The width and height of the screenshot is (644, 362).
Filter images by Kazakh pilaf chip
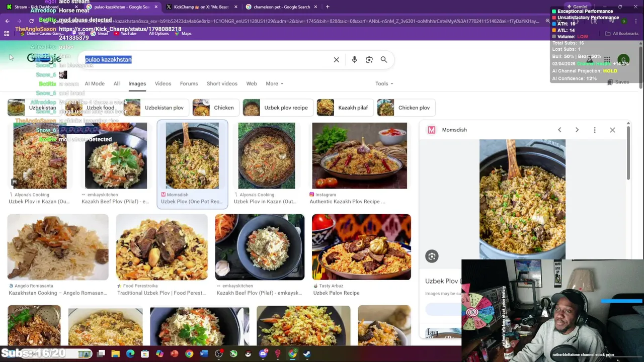(345, 108)
